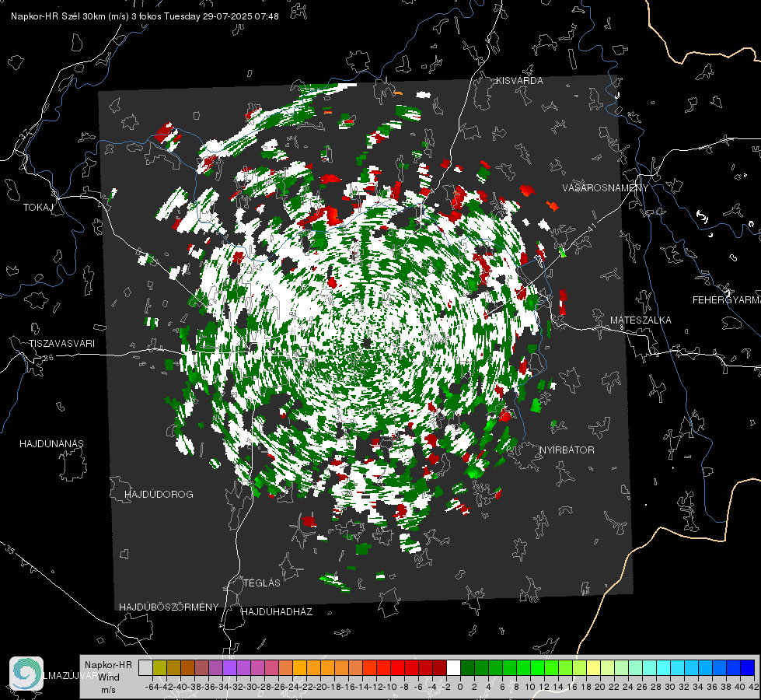Click the radar title timestamp text
The image size is (761, 700).
[145, 16]
